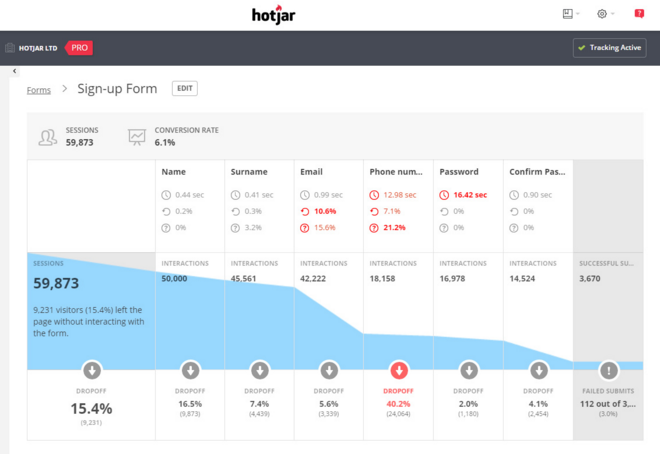Image resolution: width=660 pixels, height=454 pixels.
Task: Collapse the sidebar with the chevron
Action: click(x=15, y=71)
